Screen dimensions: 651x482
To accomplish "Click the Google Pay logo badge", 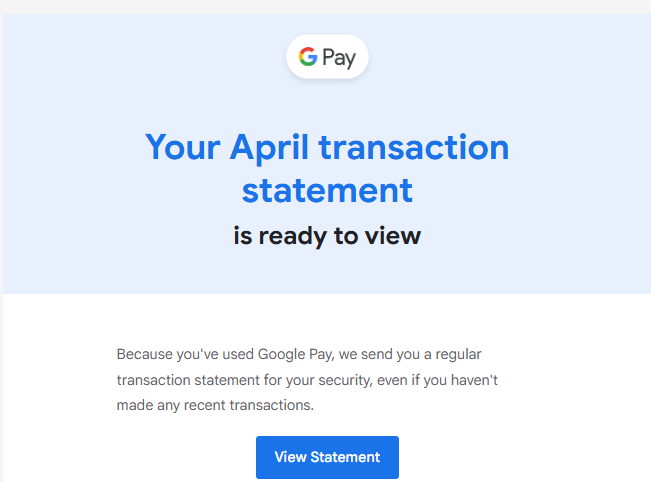I will point(327,56).
